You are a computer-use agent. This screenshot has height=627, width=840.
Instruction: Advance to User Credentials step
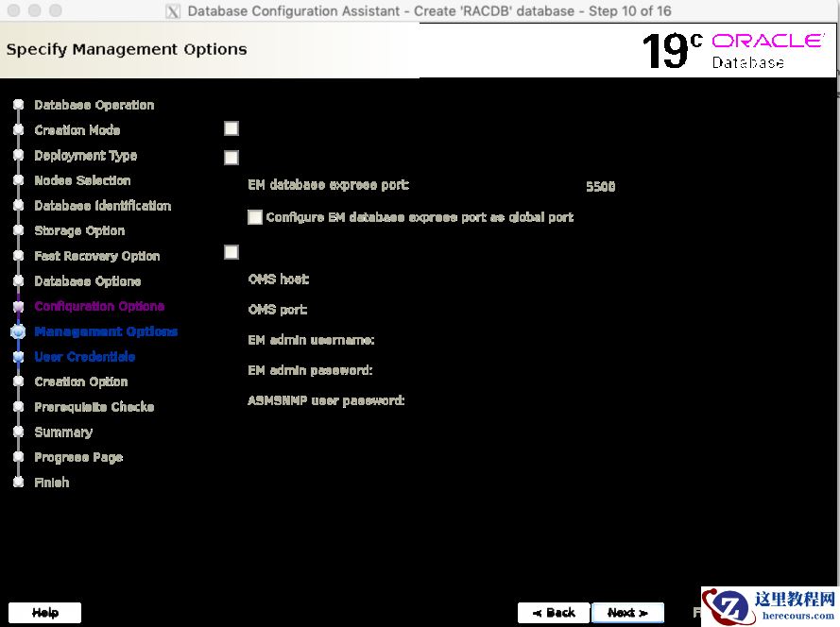click(x=85, y=357)
